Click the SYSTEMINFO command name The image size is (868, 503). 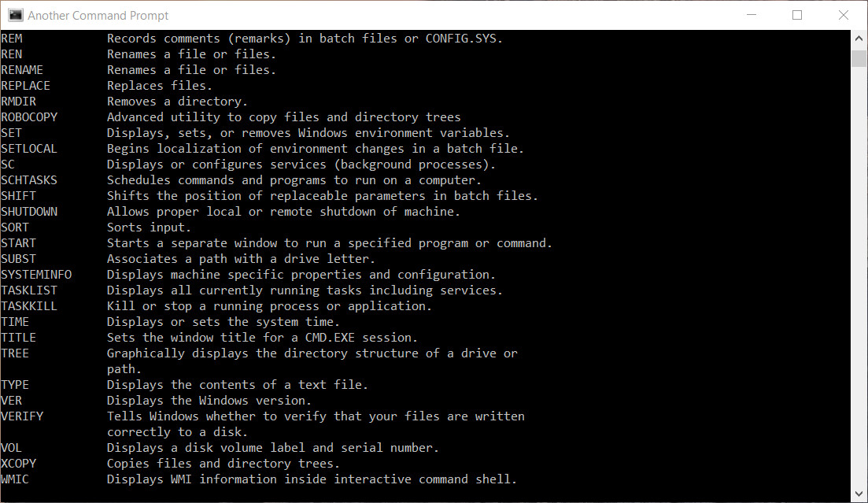pos(36,275)
